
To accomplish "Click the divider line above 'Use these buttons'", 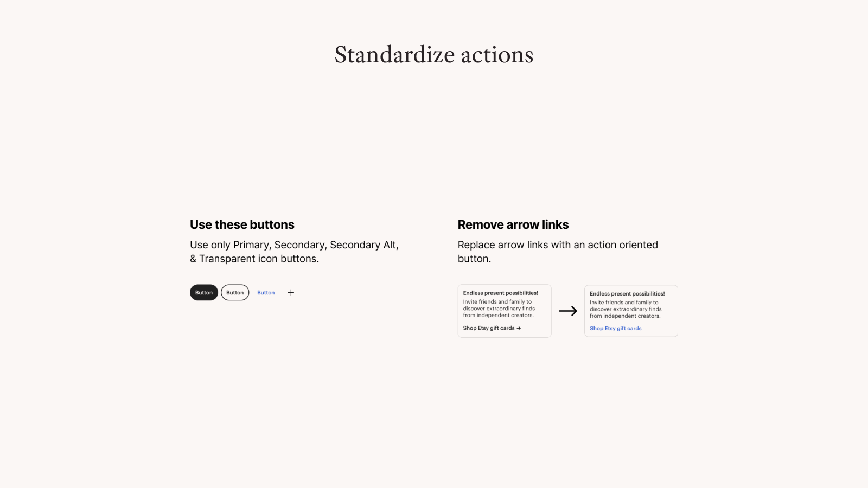I will click(x=297, y=204).
